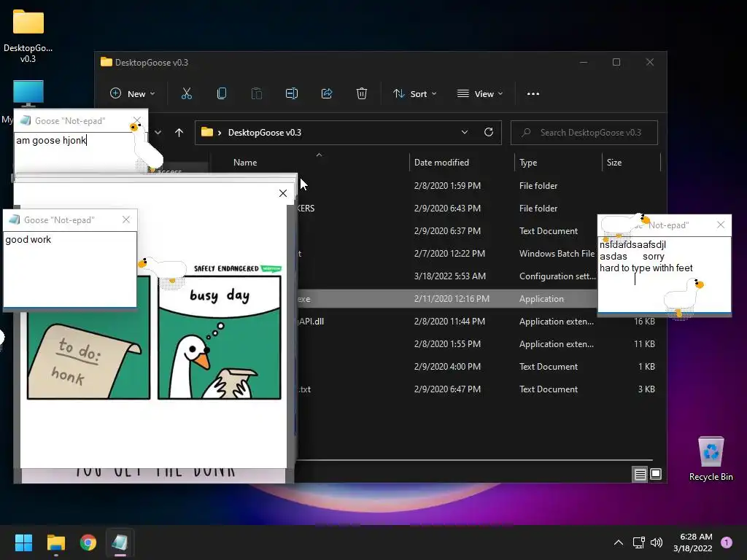The image size is (747, 560).
Task: Select the Windows Batch File row
Action: pyautogui.click(x=447, y=253)
